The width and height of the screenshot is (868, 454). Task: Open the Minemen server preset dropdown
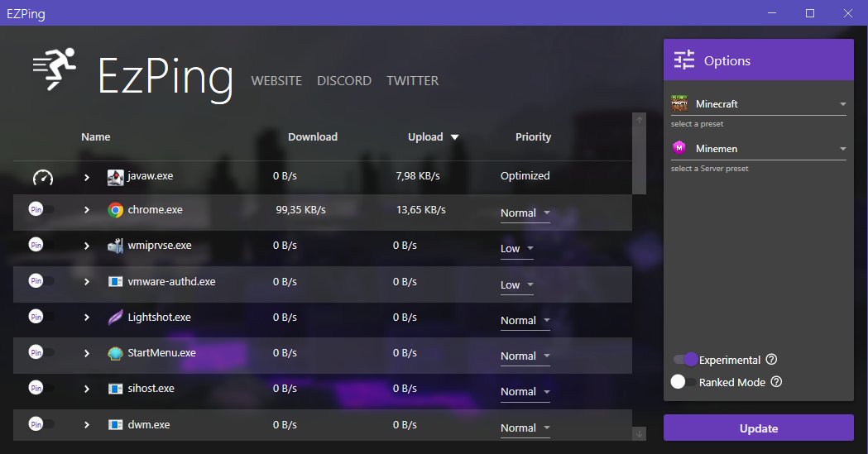click(759, 148)
